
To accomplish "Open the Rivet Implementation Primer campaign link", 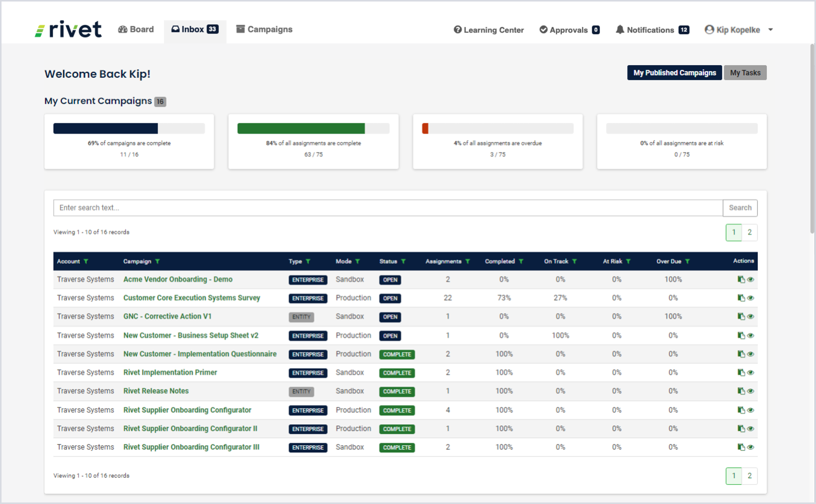I will click(170, 372).
